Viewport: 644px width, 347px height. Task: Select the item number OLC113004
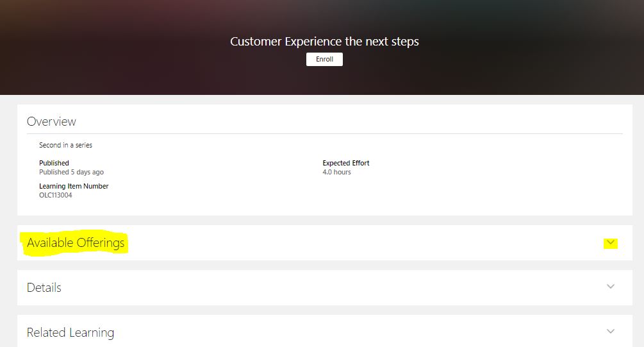[56, 195]
